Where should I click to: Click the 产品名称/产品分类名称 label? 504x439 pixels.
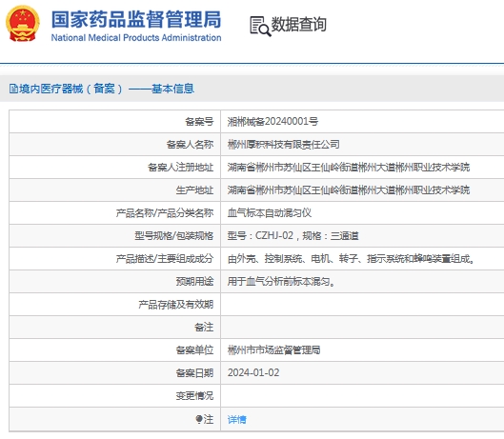pos(165,212)
